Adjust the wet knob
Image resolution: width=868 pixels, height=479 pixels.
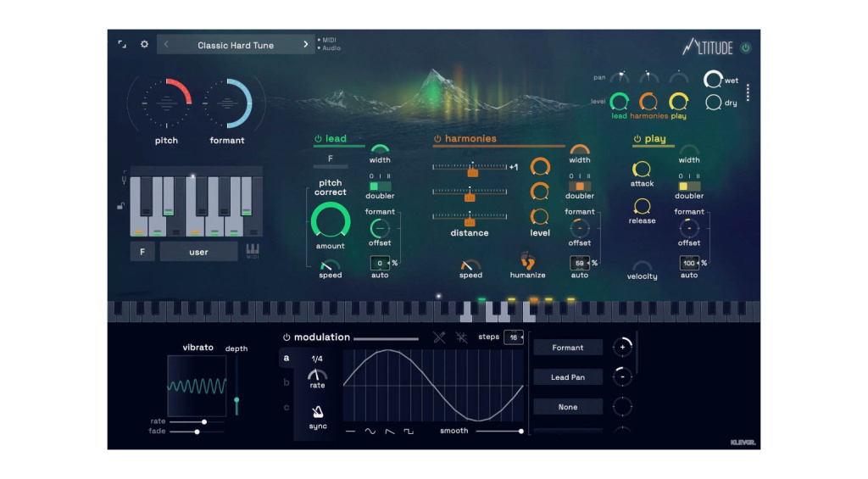click(713, 80)
